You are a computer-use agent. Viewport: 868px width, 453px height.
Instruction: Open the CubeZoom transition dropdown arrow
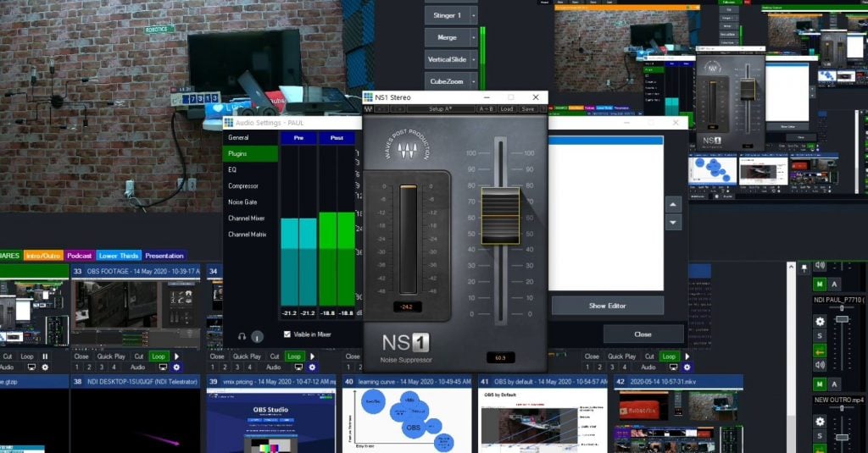point(473,81)
